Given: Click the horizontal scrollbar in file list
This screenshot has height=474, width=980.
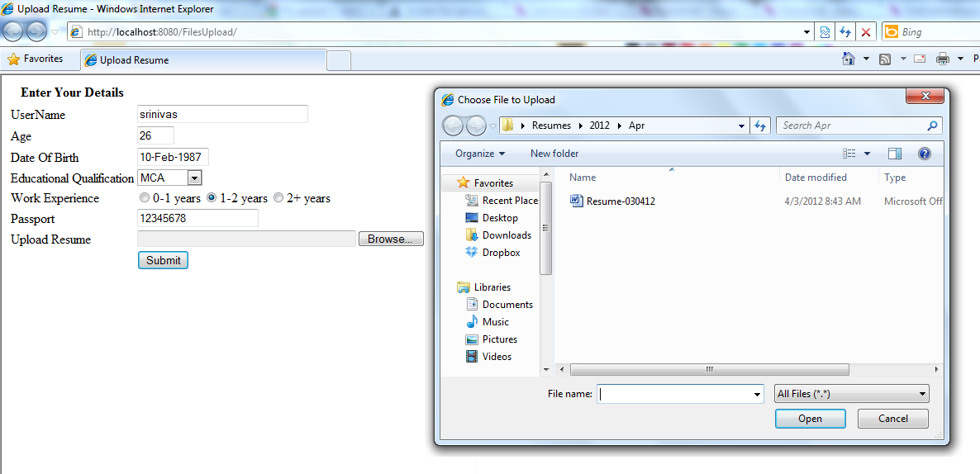Looking at the screenshot, I should point(709,370).
